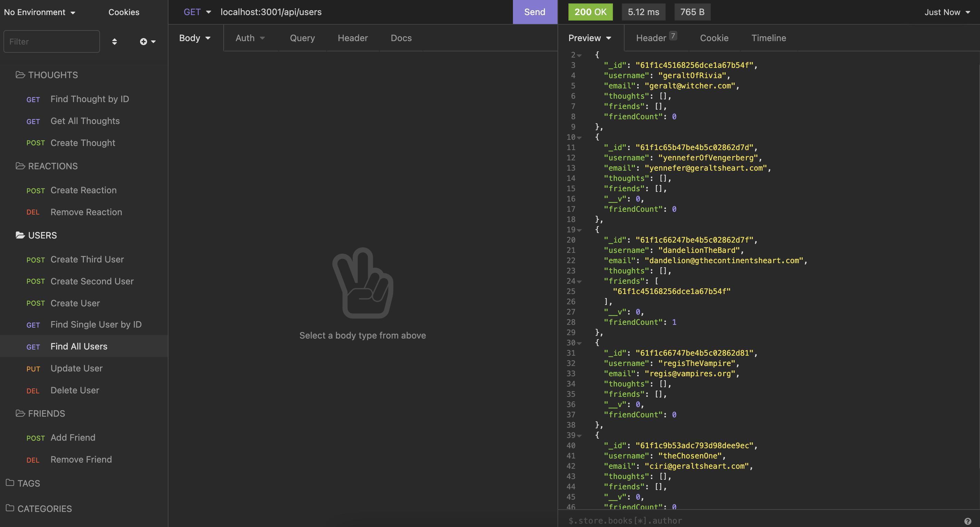
Task: Select the Delete User request
Action: (75, 390)
